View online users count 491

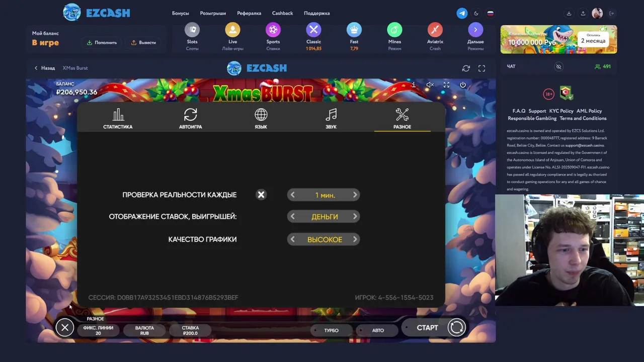click(603, 66)
